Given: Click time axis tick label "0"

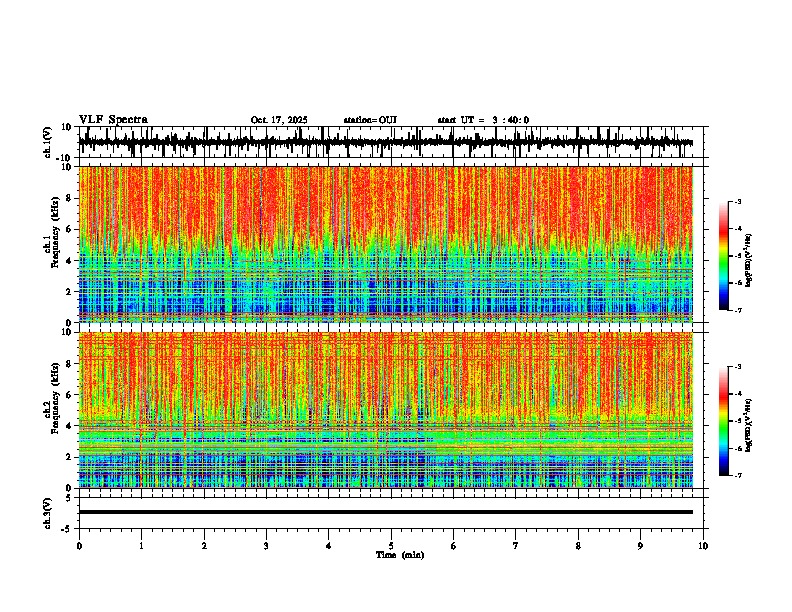Looking at the screenshot, I should (x=79, y=546).
